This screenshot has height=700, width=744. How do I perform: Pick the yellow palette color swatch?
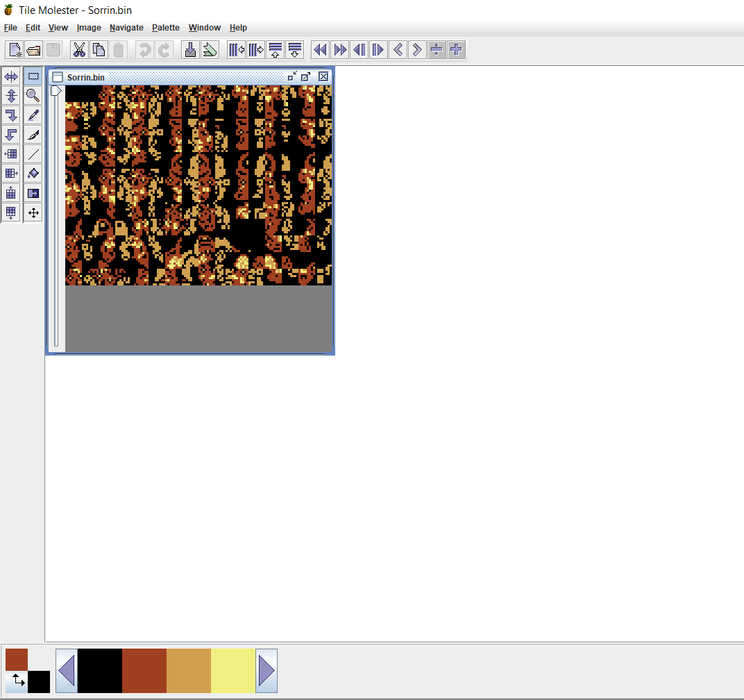point(232,671)
